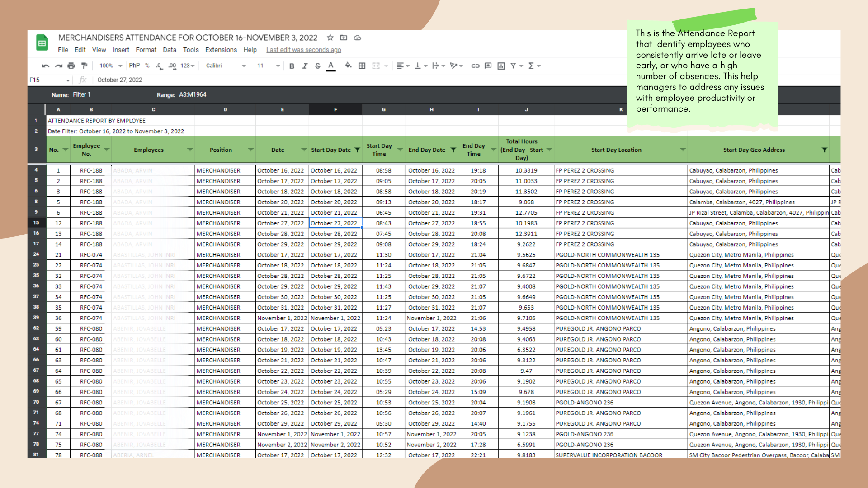Print the spreadsheet via printer icon

tap(71, 66)
